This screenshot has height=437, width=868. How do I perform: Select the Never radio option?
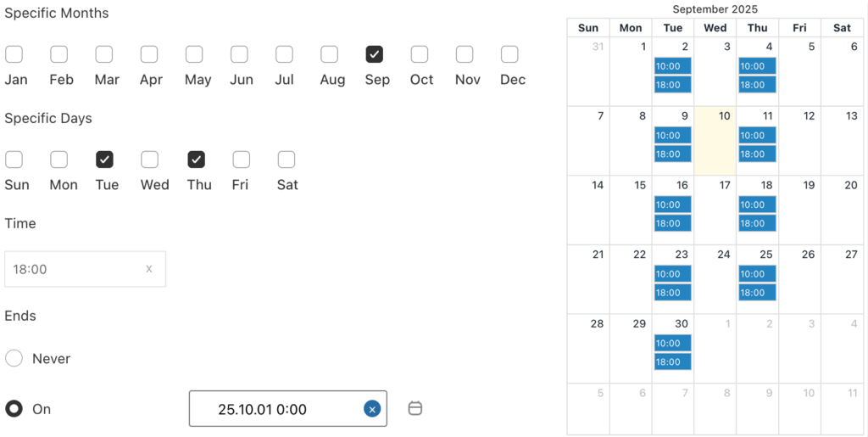click(14, 358)
